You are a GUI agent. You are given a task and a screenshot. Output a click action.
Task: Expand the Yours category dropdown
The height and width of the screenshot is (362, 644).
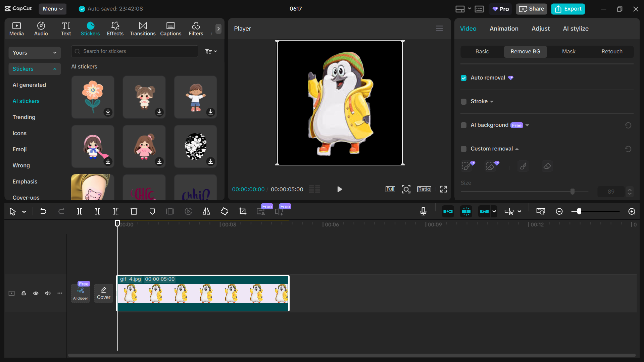(x=35, y=53)
